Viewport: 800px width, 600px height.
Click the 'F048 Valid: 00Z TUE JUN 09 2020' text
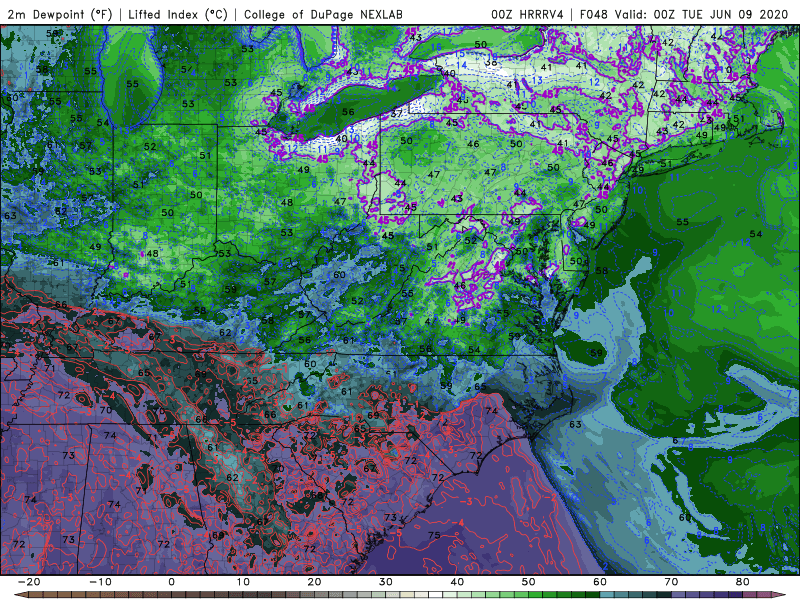(684, 14)
